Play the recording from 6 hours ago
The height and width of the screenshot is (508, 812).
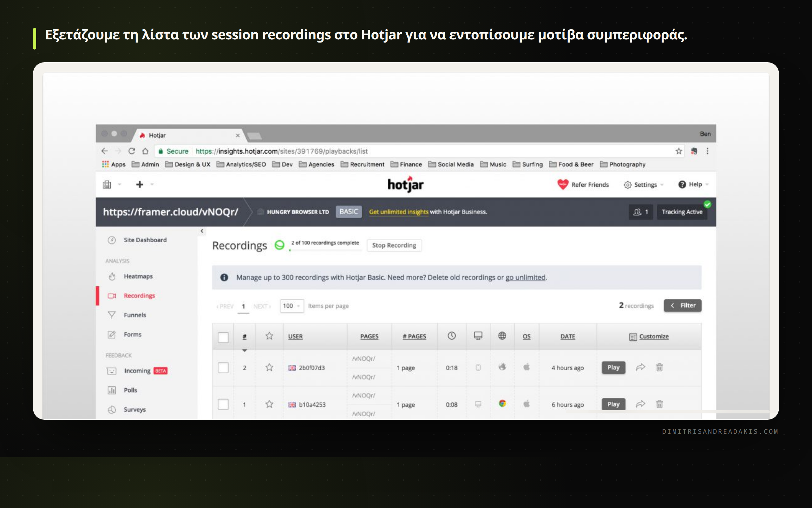coord(613,404)
